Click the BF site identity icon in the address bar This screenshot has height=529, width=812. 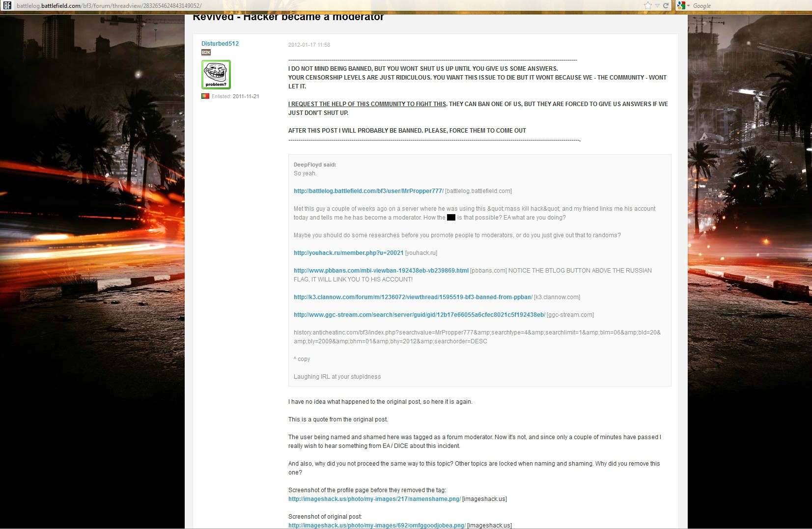coord(7,6)
